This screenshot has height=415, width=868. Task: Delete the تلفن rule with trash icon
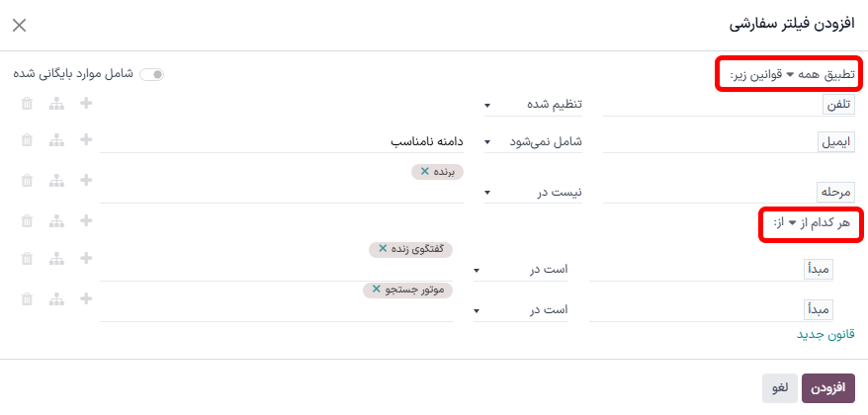(27, 104)
